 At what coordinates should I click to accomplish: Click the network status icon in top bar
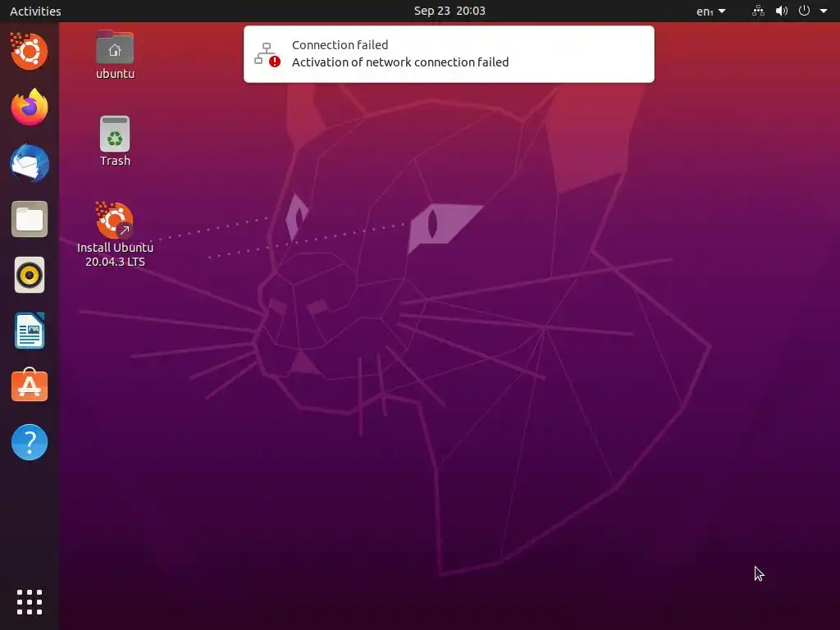pyautogui.click(x=759, y=11)
